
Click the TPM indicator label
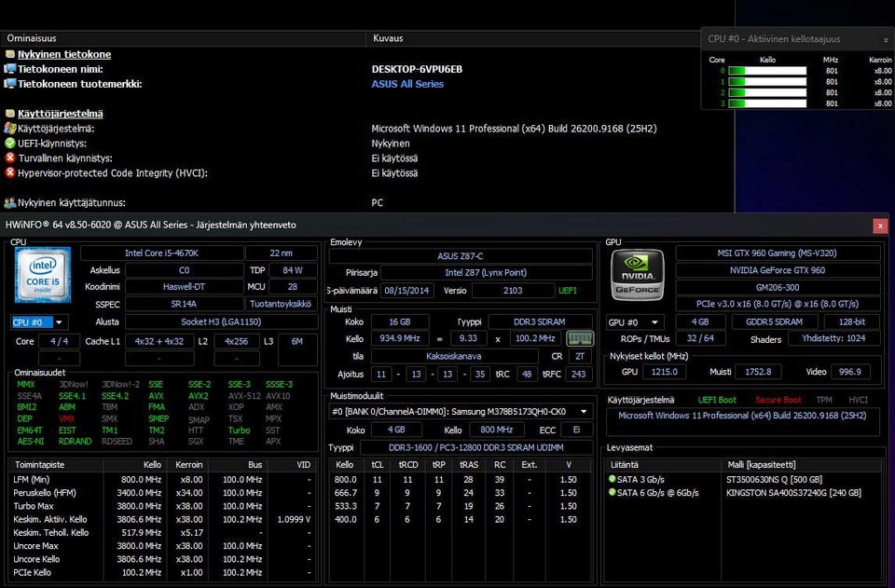tap(823, 400)
